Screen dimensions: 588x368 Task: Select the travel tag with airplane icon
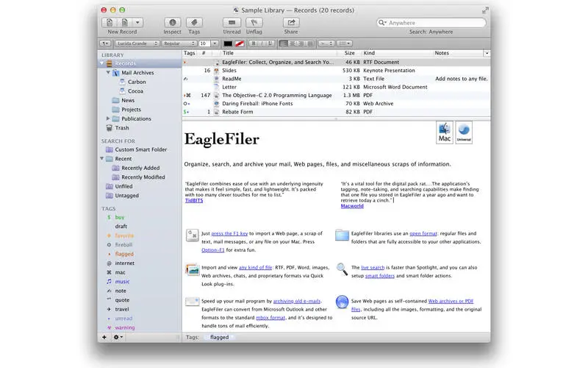point(122,309)
